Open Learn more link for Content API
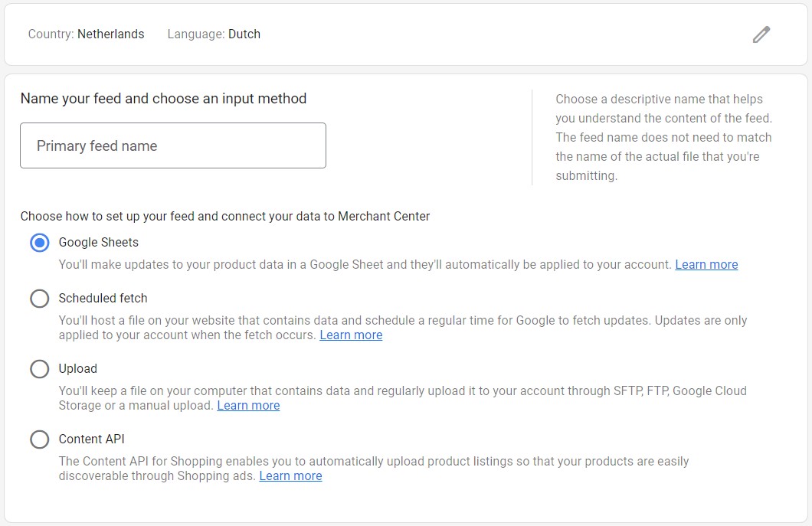The height and width of the screenshot is (526, 812). 290,475
